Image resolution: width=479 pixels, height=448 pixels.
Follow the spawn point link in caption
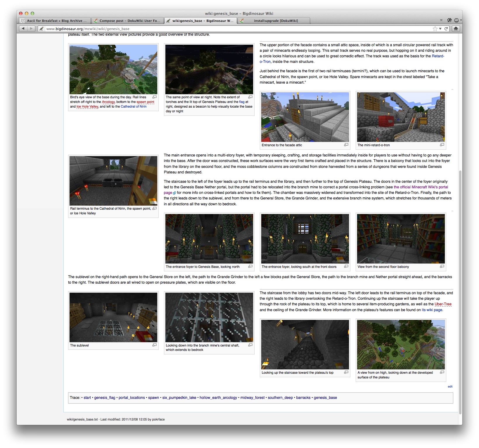click(145, 102)
